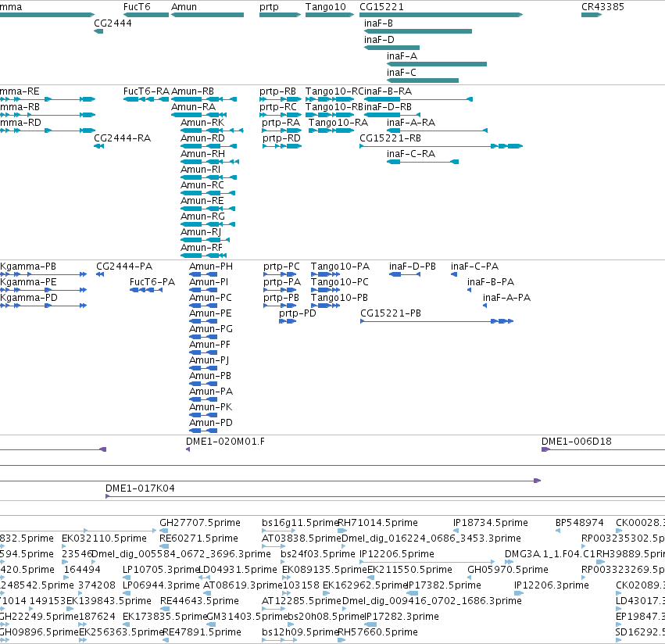Select protein Tango10-PA
Viewport: 665px width, 644px height.
(x=325, y=274)
